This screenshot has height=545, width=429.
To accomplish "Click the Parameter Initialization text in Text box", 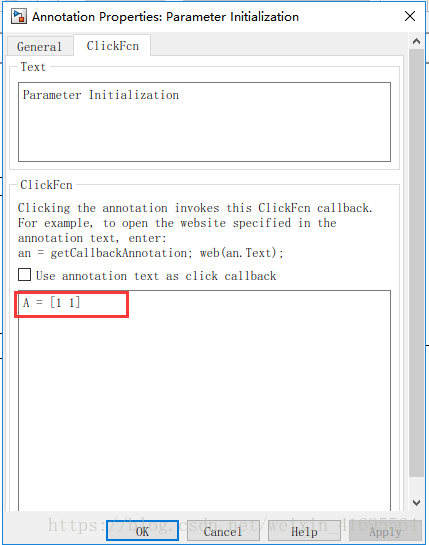I will (x=101, y=95).
